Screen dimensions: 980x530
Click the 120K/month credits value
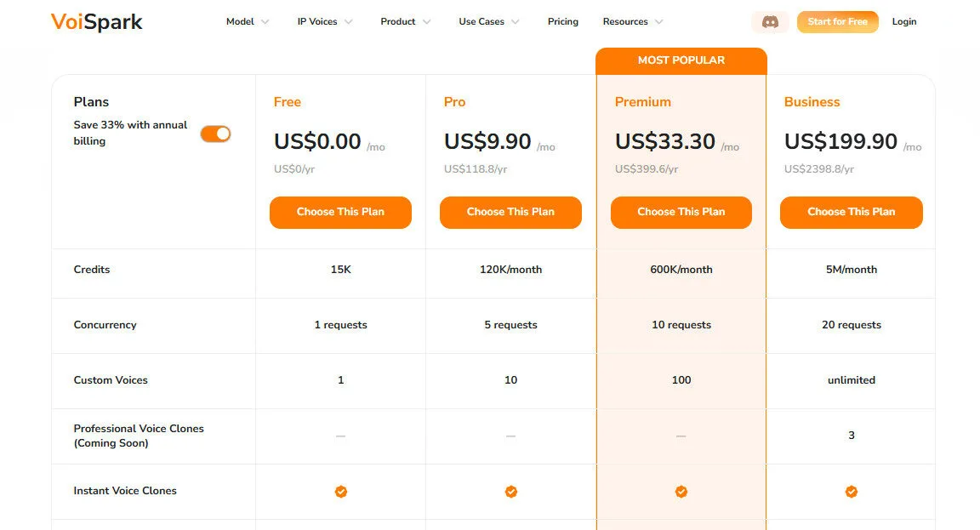(x=510, y=270)
